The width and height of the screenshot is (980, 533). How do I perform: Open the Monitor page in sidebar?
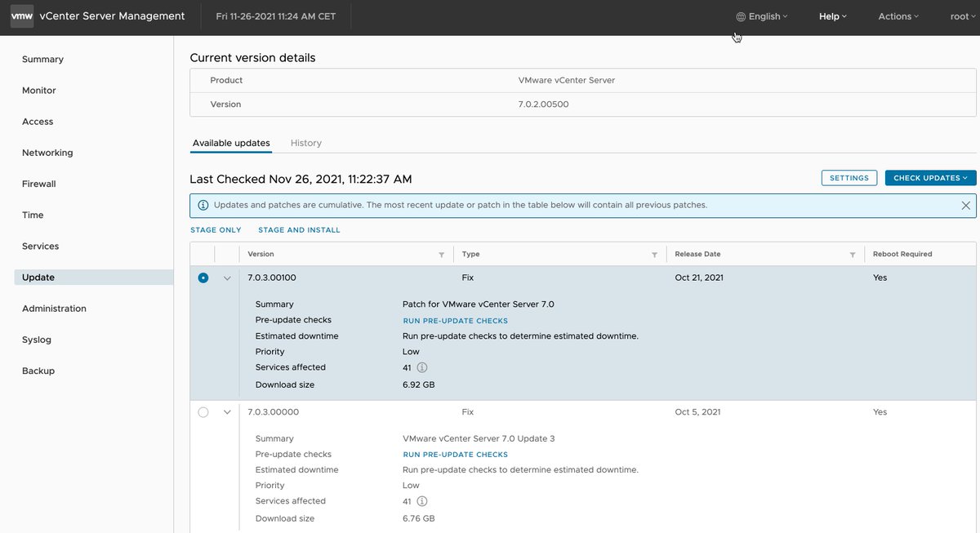pyautogui.click(x=39, y=91)
